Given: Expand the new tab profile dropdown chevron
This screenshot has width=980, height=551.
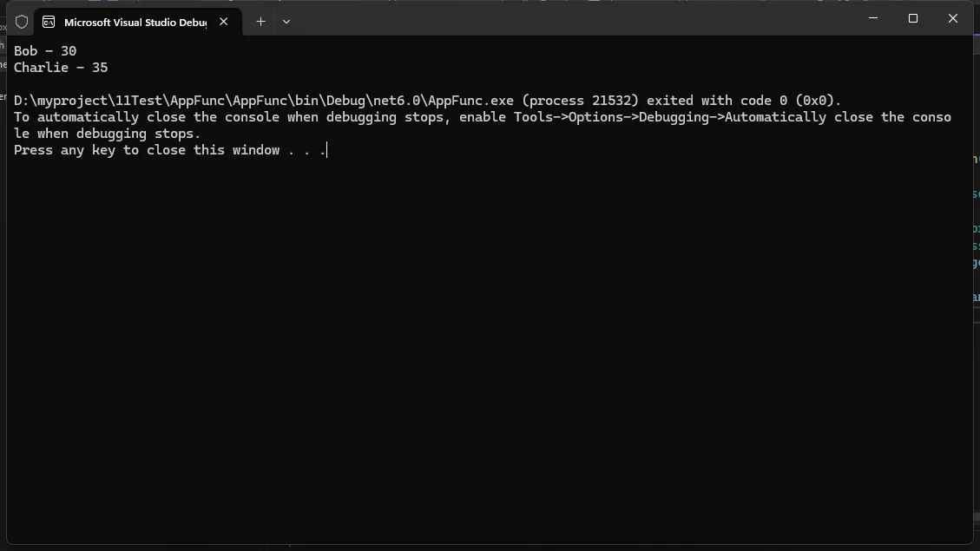Looking at the screenshot, I should pyautogui.click(x=286, y=22).
